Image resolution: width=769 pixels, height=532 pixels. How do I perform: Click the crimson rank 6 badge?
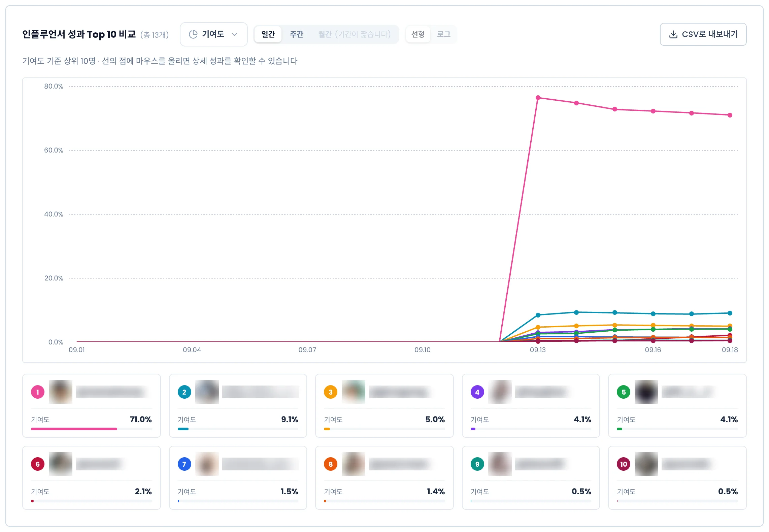pos(38,464)
